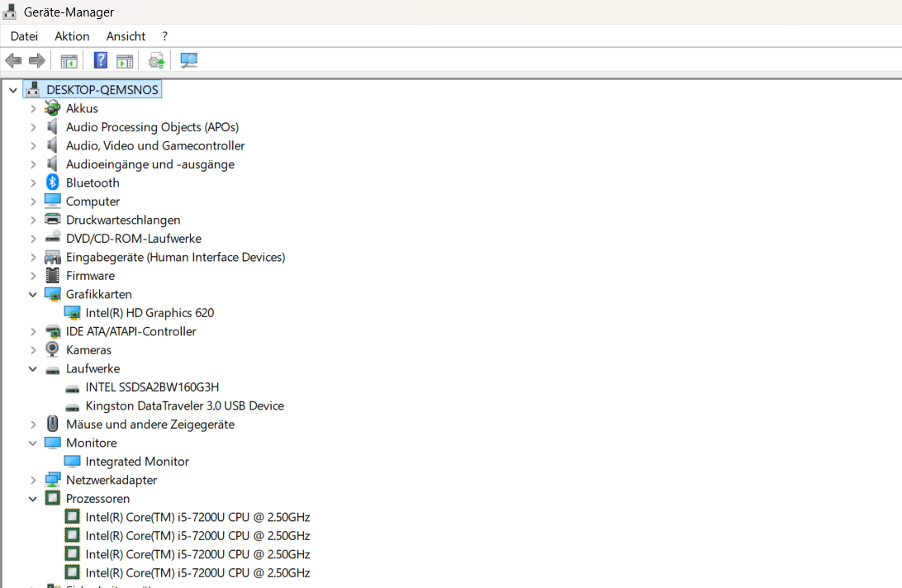Click the Geräte-Manager title bar icon
Image resolution: width=902 pixels, height=588 pixels.
click(9, 11)
